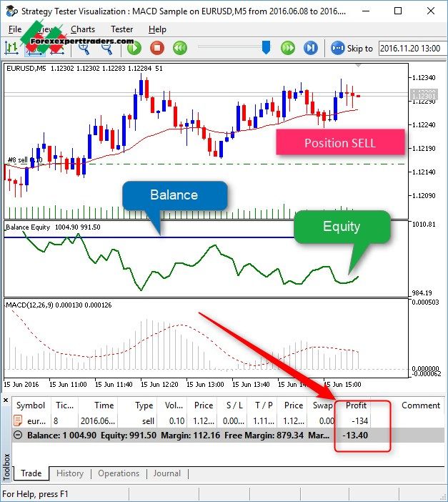Viewport: 448px width, 502px height.
Task: Close the Toolbox panel with the x
Action: point(6,400)
